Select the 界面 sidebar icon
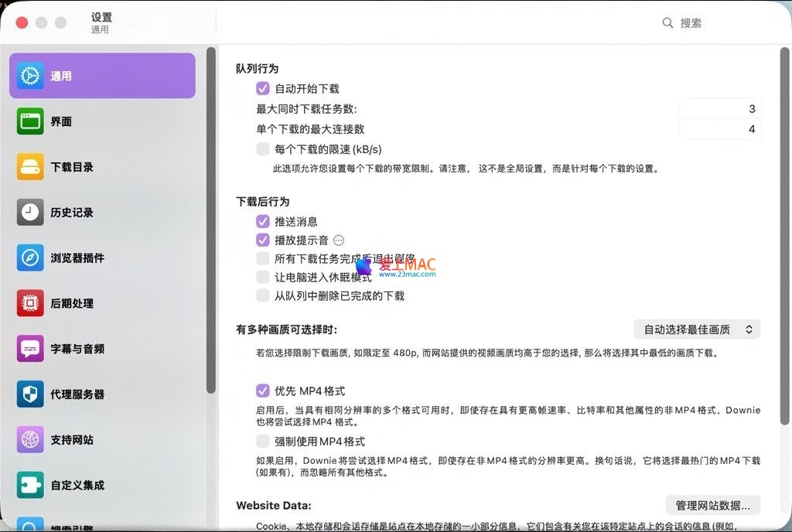 30,121
